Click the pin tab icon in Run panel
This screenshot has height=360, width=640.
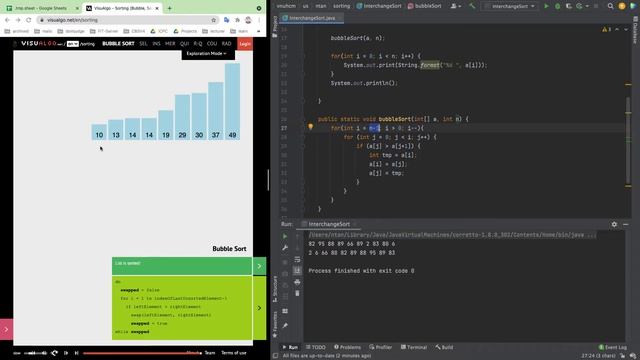[285, 326]
